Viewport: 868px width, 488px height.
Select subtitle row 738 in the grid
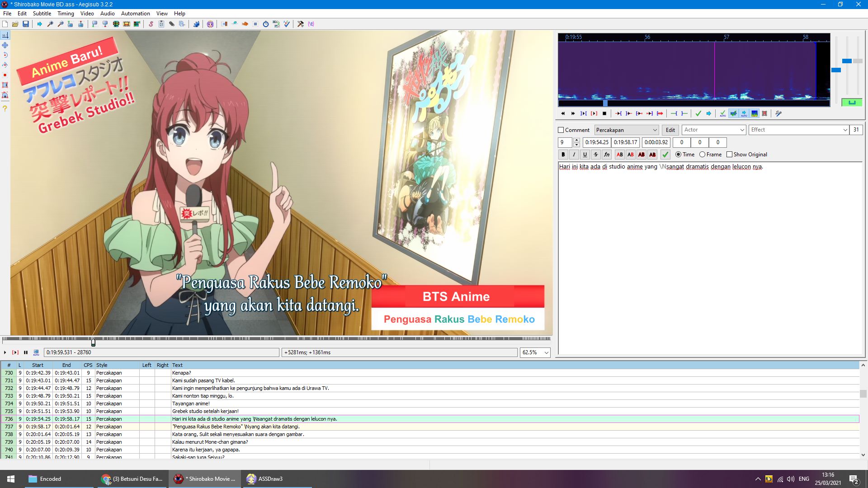(429, 434)
